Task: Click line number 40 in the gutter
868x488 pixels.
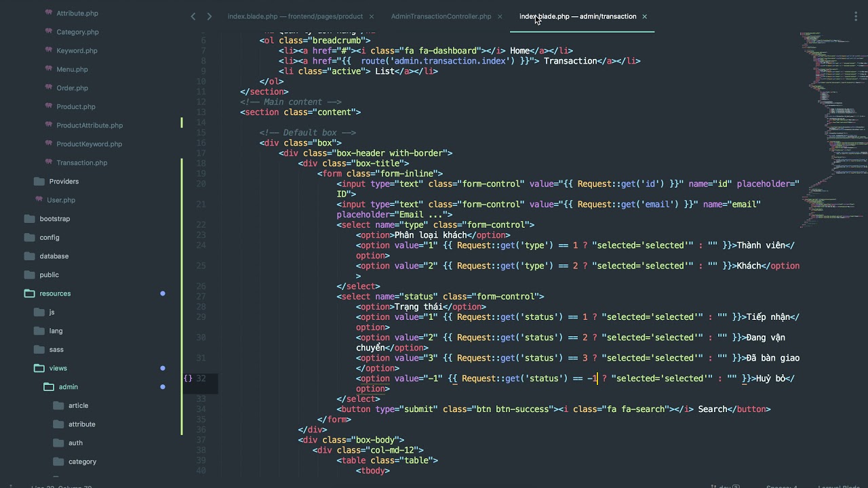Action: (201, 470)
